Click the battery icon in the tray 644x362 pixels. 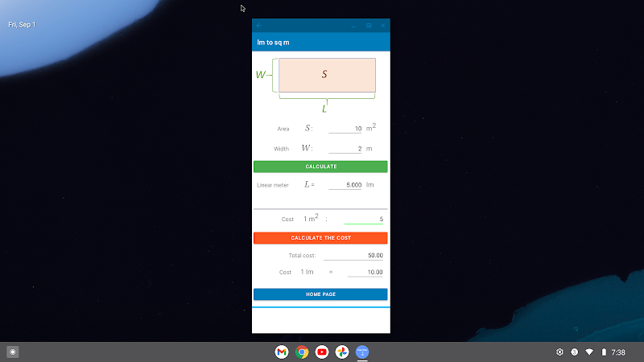click(603, 352)
